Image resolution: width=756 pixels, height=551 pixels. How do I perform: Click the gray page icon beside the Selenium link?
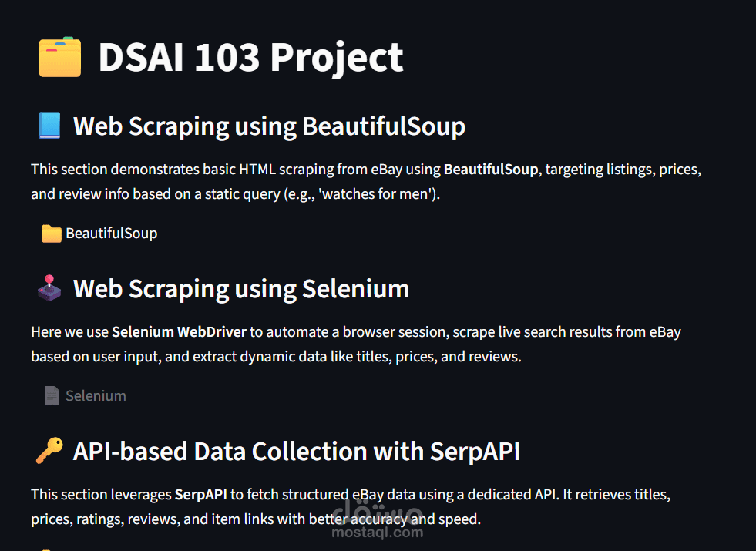52,396
